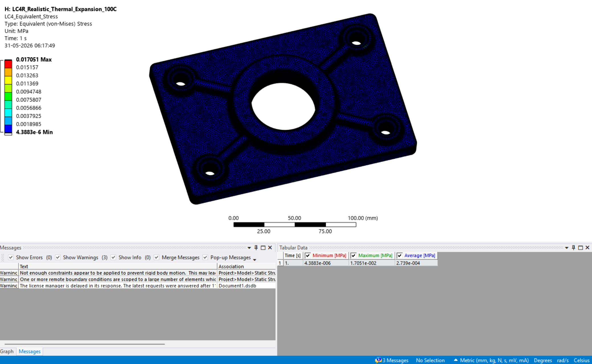Viewport: 592px width, 364px height.
Task: Click Degrees unit in status bar
Action: (543, 360)
